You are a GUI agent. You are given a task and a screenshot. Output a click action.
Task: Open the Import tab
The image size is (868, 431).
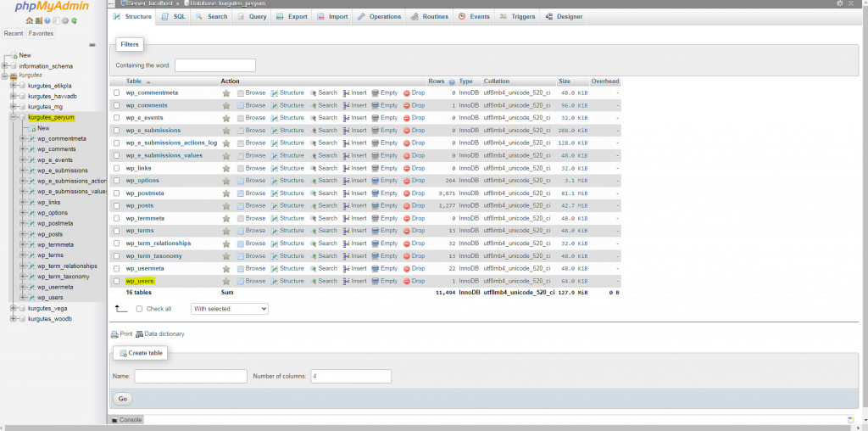332,17
